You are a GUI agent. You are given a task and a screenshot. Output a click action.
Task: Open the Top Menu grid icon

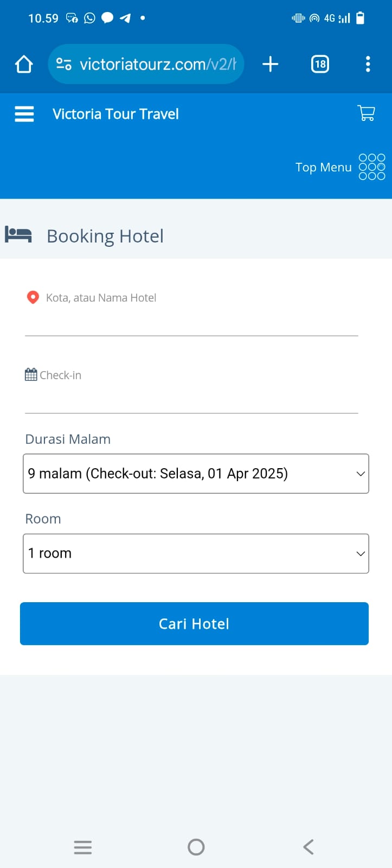tap(372, 167)
